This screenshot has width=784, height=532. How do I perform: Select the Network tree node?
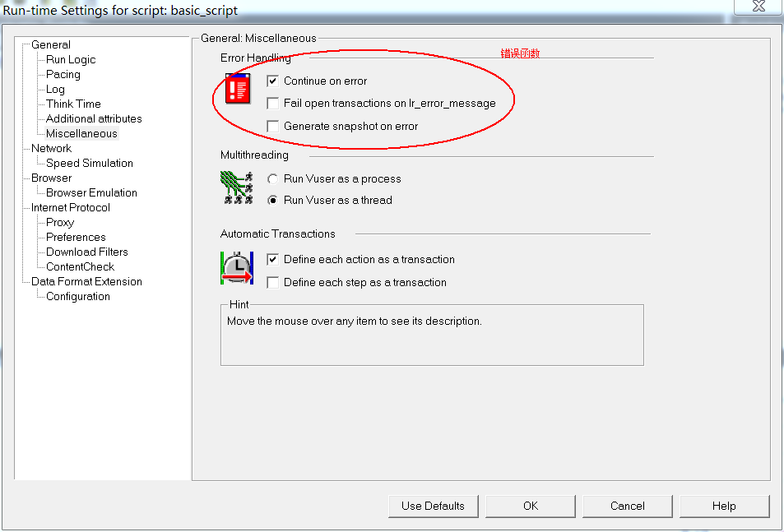(x=52, y=148)
